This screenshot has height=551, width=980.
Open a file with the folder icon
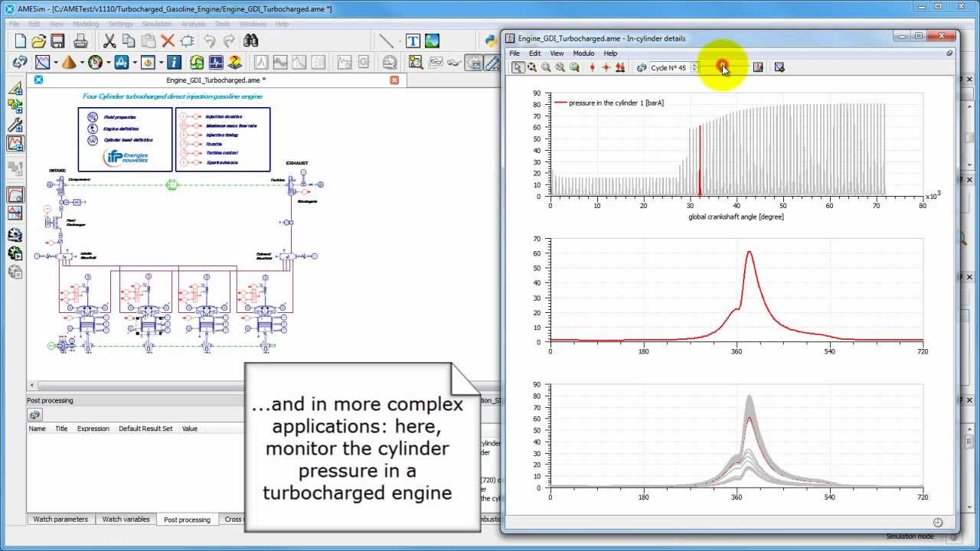[39, 41]
